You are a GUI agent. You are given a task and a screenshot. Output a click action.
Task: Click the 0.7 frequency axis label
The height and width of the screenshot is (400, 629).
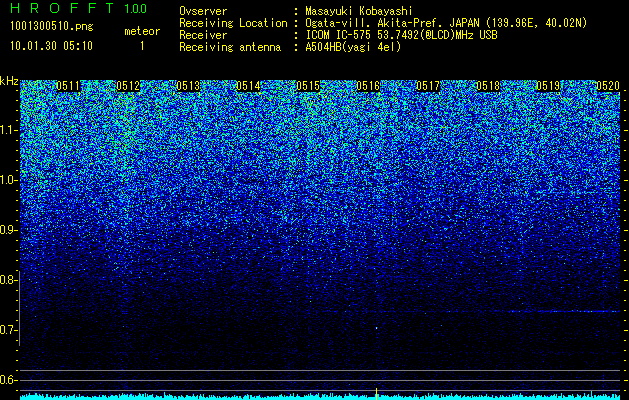click(7, 330)
